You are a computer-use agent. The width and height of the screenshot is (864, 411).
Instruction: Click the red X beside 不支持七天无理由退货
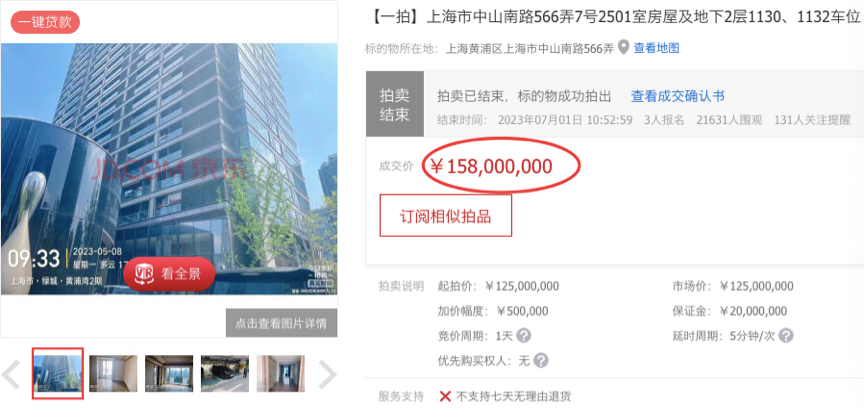click(x=445, y=396)
